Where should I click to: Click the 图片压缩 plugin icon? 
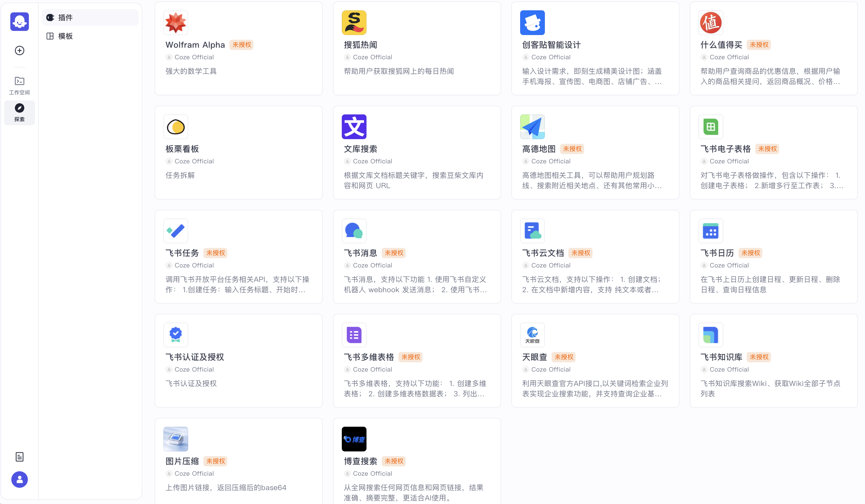[x=176, y=439]
